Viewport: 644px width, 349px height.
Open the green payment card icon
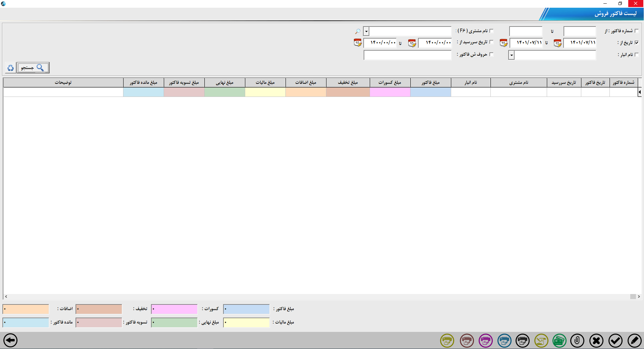pos(559,341)
